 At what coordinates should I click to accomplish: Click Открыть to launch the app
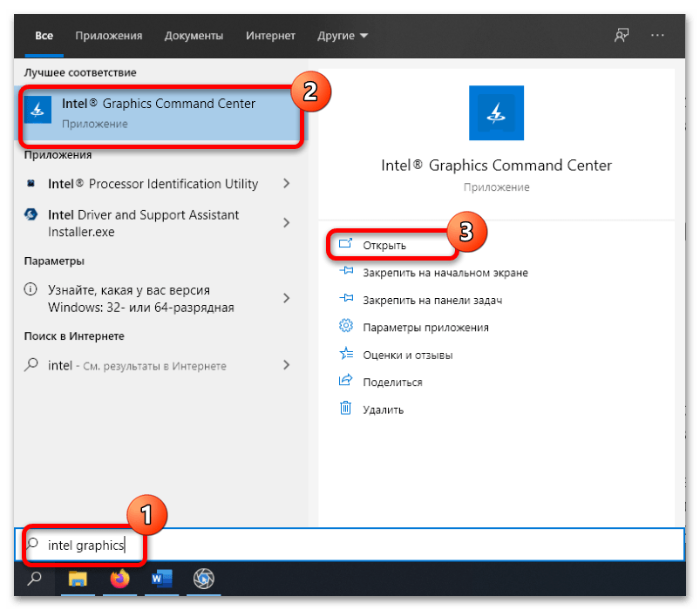pyautogui.click(x=384, y=246)
